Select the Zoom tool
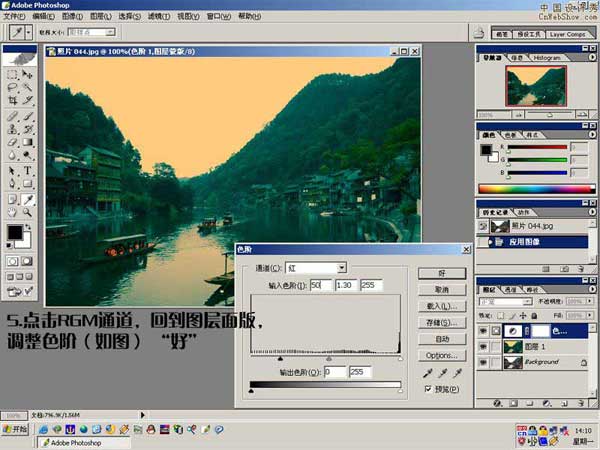This screenshot has width=600, height=450. coord(27,212)
